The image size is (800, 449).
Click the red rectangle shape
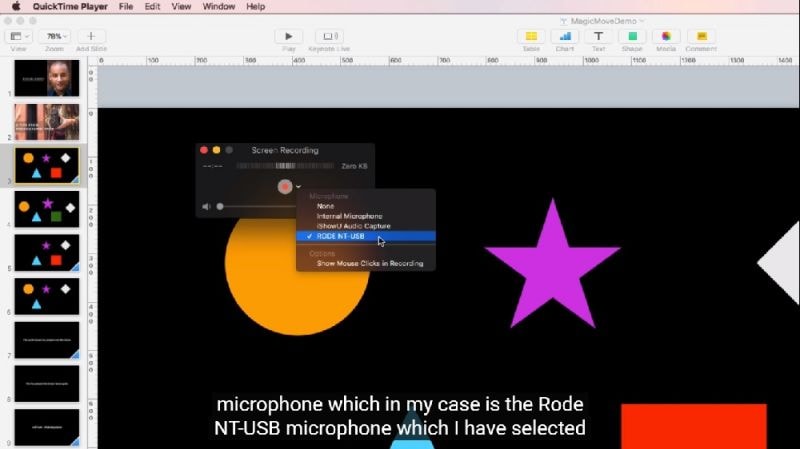coord(694,427)
